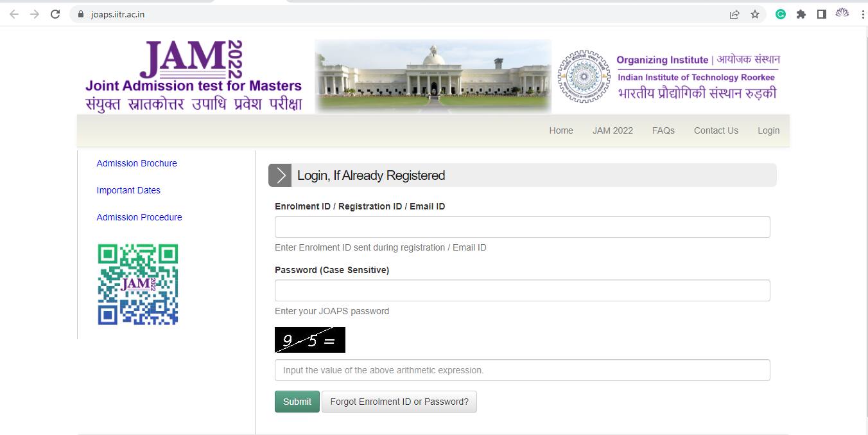
Task: Click the browser profile avatar icon
Action: coord(842,13)
